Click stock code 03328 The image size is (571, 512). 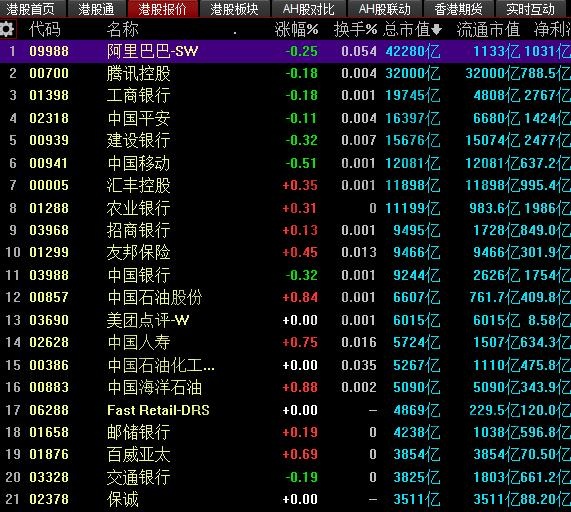tap(49, 477)
